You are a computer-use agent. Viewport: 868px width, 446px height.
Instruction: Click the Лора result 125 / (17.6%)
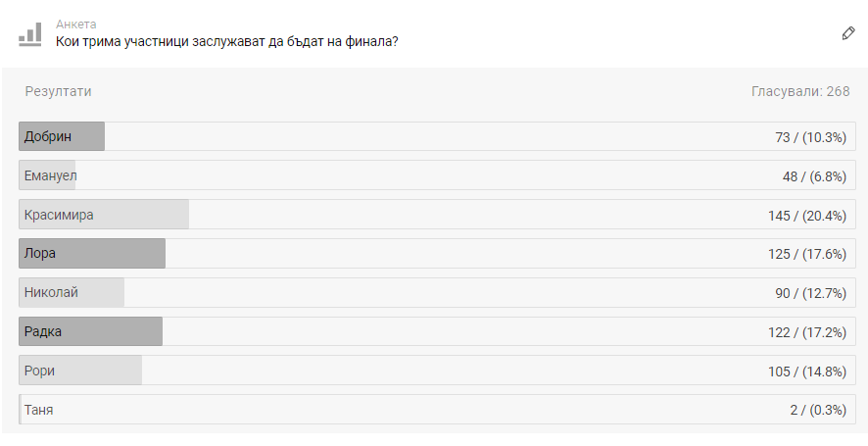click(806, 254)
